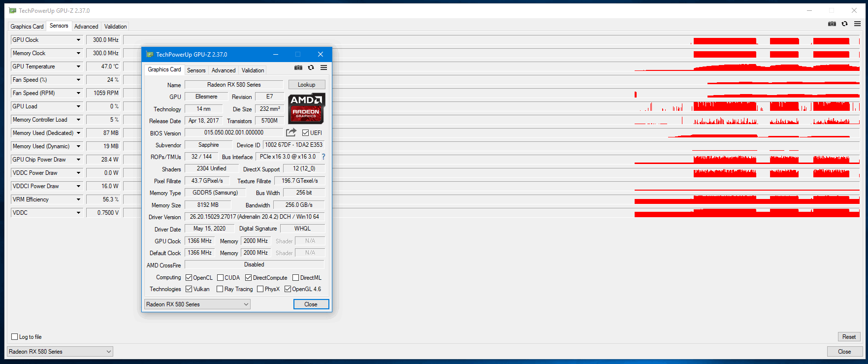Image resolution: width=868 pixels, height=364 pixels.
Task: Toggle the OpenCL checkbox
Action: click(189, 278)
